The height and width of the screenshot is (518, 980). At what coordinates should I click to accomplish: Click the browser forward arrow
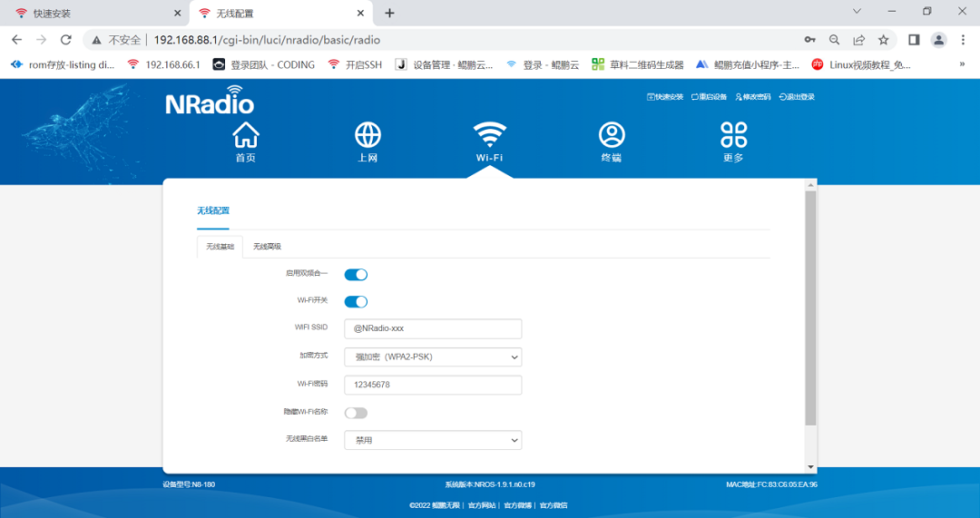tap(41, 40)
